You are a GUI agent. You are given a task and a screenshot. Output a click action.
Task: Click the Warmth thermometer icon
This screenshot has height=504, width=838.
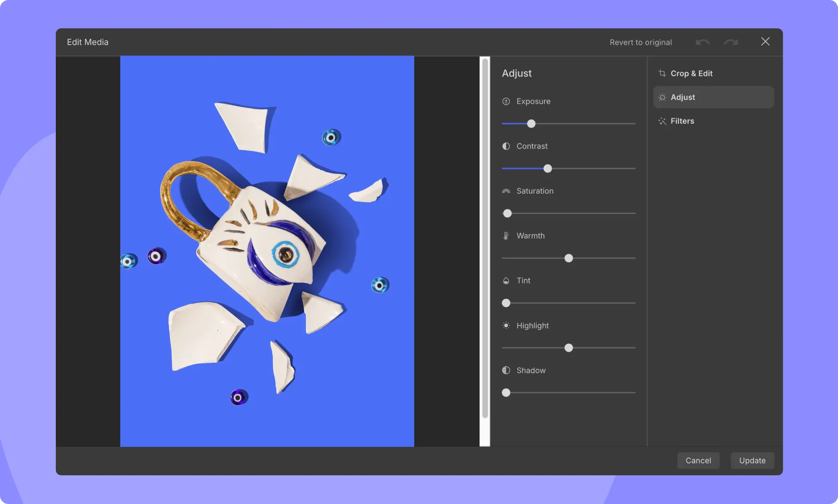coord(506,236)
